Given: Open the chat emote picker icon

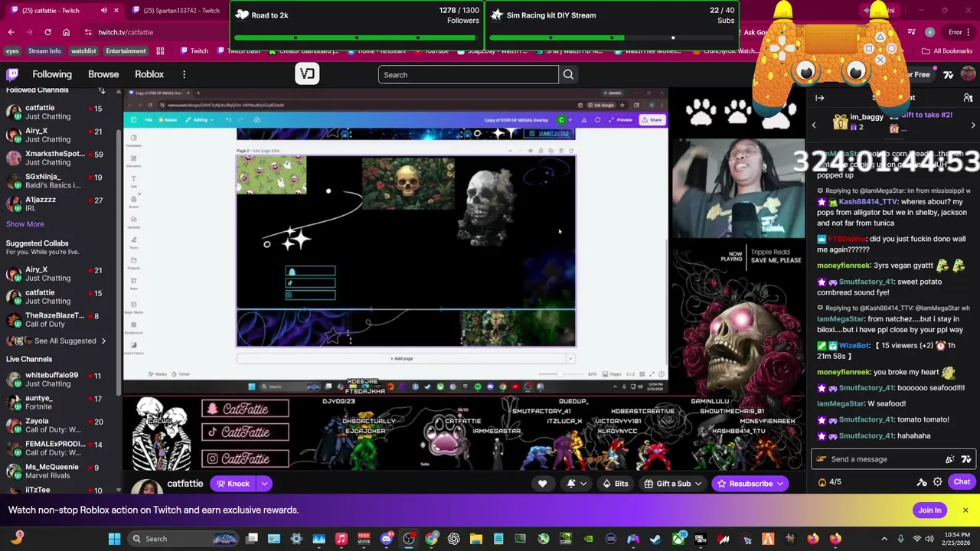Looking at the screenshot, I should coord(966,459).
